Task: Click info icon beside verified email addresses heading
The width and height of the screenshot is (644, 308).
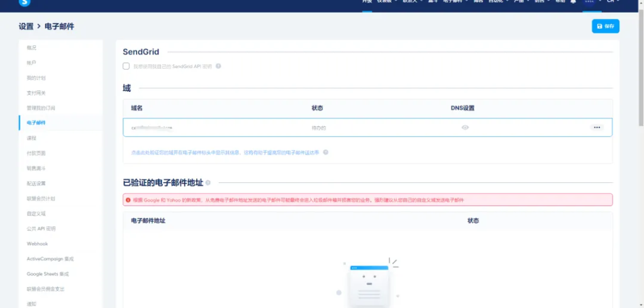Action: click(208, 183)
